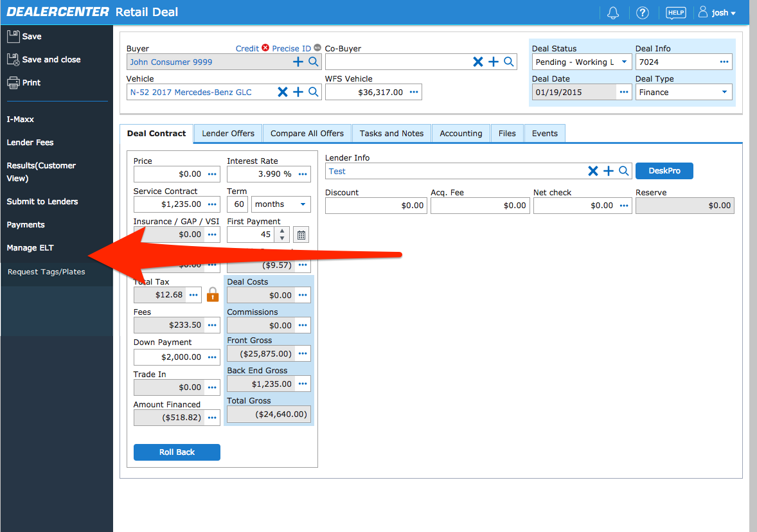Open the ellipsis options next to Price
This screenshot has width=757, height=532.
pyautogui.click(x=212, y=173)
